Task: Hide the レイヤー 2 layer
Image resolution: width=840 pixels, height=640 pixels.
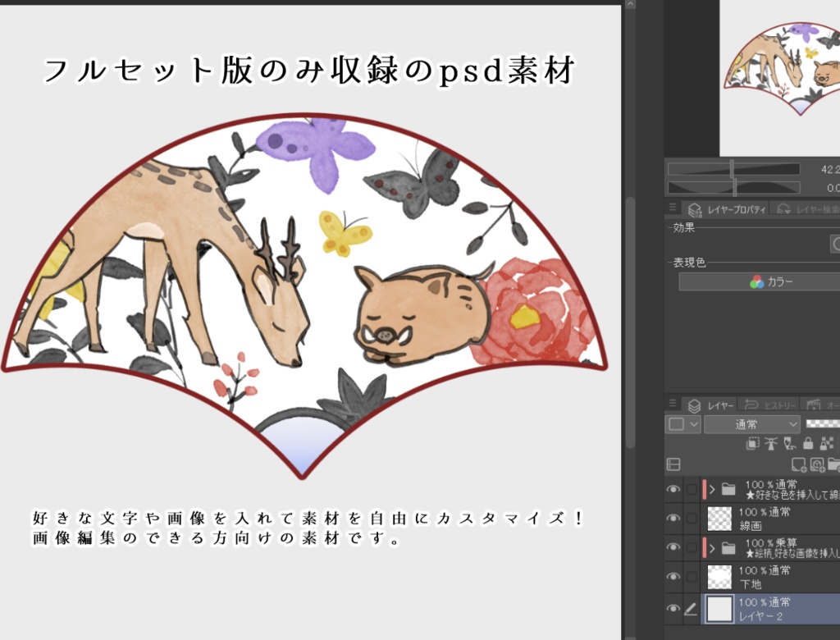Action: pos(673,609)
